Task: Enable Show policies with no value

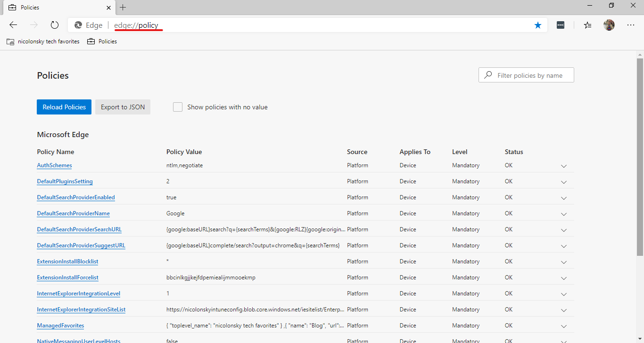Action: click(178, 107)
